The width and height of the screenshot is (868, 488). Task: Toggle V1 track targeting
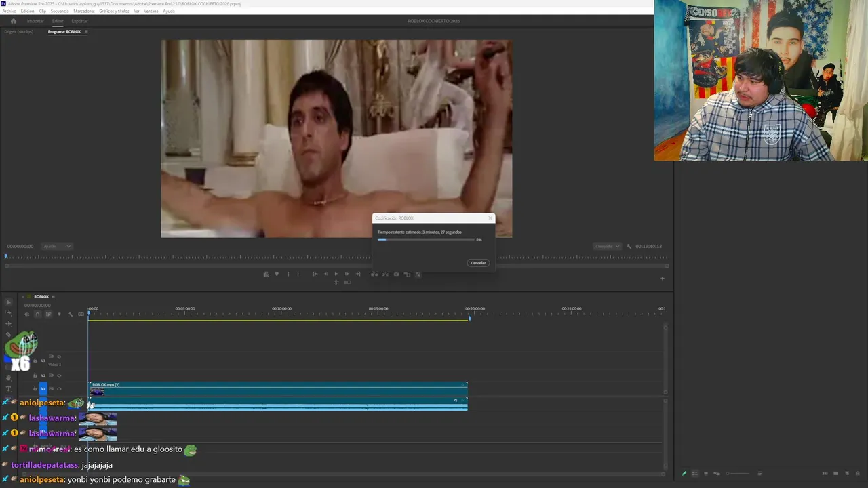click(x=43, y=388)
